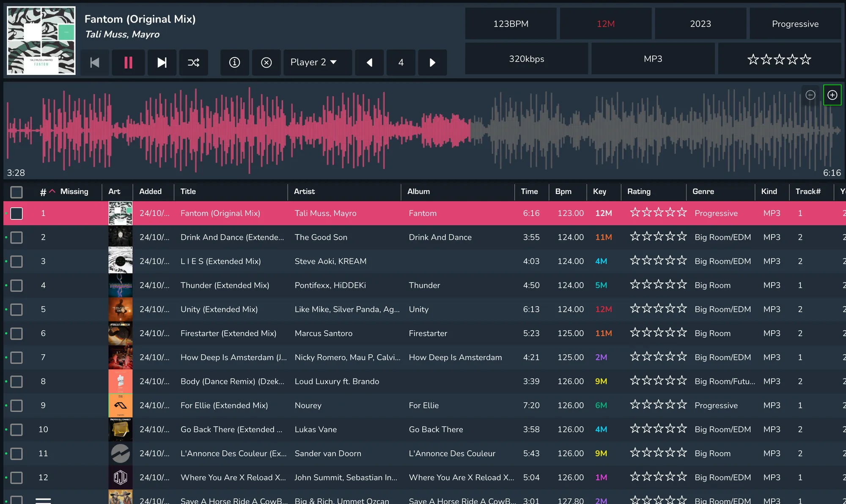Image resolution: width=846 pixels, height=504 pixels.
Task: Skip to the next track
Action: [162, 63]
